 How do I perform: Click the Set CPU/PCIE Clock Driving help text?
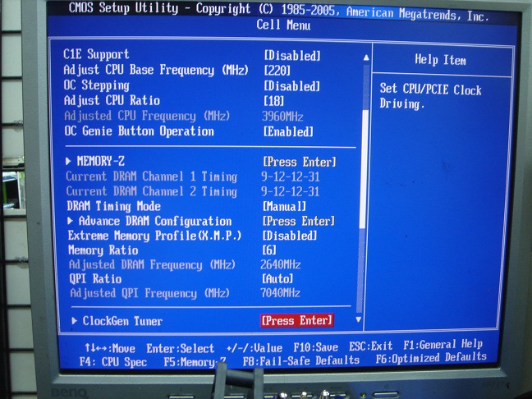click(430, 97)
